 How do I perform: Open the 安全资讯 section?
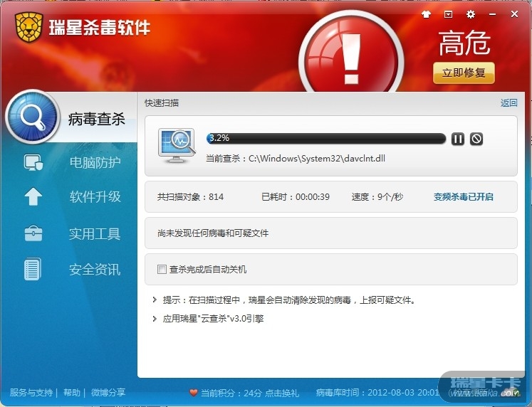click(95, 270)
